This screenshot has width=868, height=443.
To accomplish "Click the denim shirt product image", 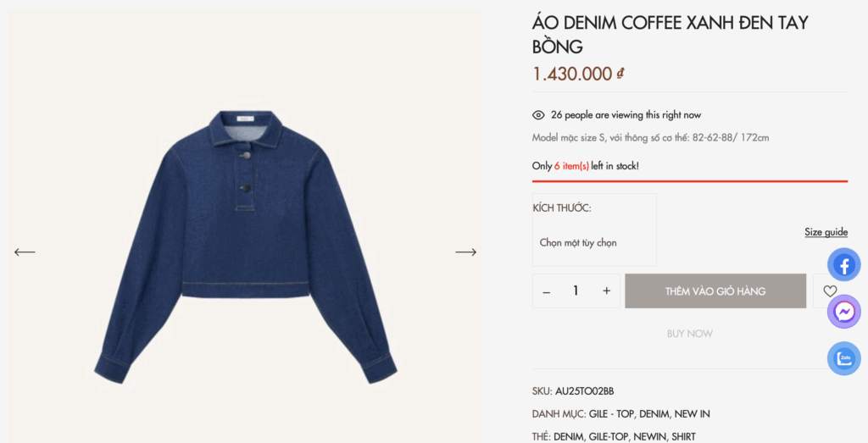I will pyautogui.click(x=245, y=246).
